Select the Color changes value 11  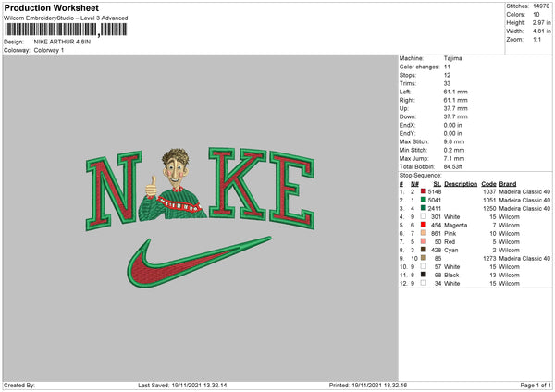[x=447, y=67]
